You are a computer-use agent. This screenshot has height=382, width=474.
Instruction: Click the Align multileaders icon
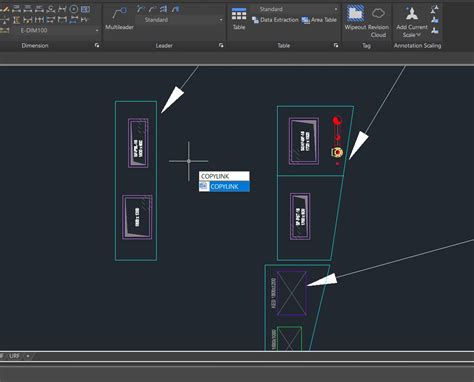164,9
